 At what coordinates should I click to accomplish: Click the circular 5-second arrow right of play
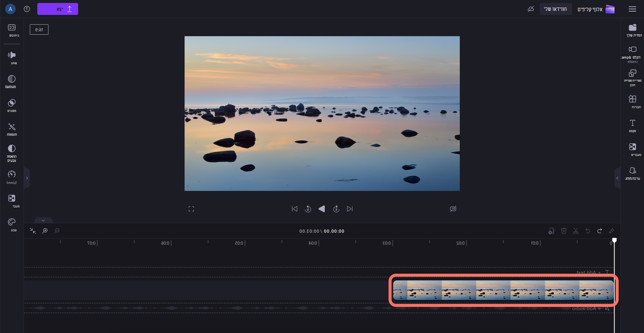(336, 209)
